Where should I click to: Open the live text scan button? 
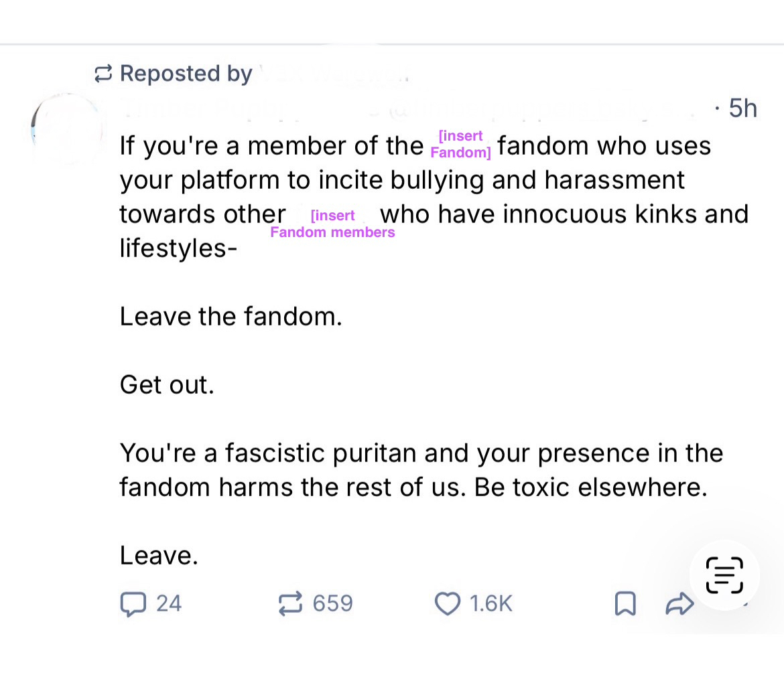pyautogui.click(x=724, y=575)
